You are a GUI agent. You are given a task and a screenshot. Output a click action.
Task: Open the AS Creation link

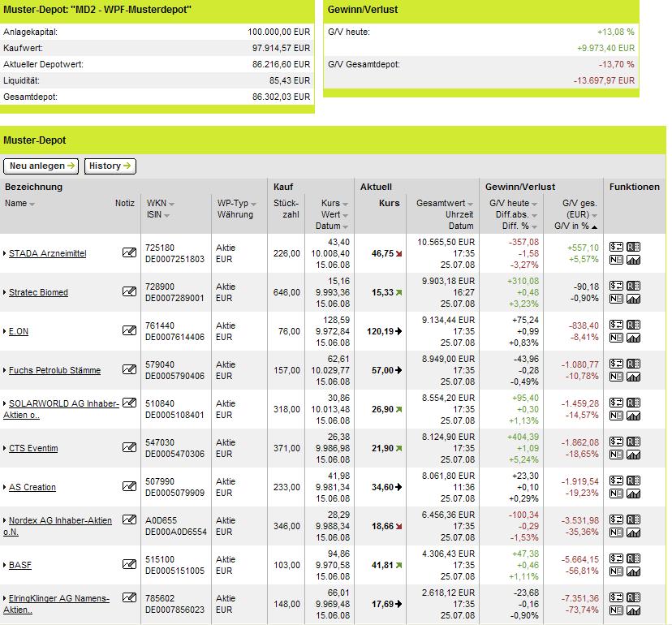[x=32, y=487]
